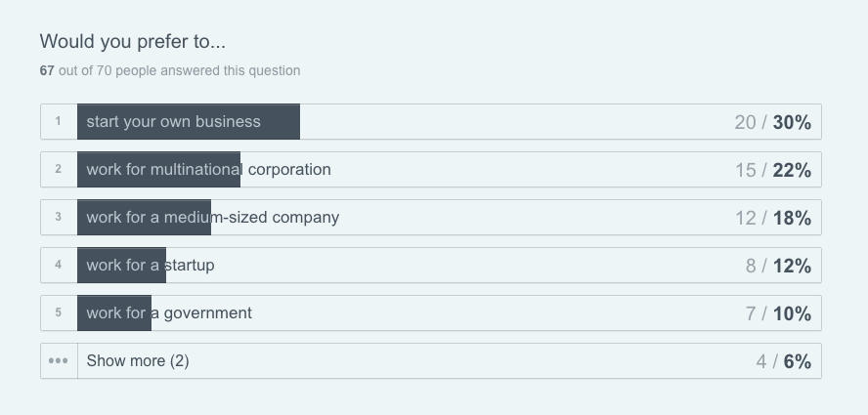868x415 pixels.
Task: Select the number 3 rank badge
Action: point(59,218)
